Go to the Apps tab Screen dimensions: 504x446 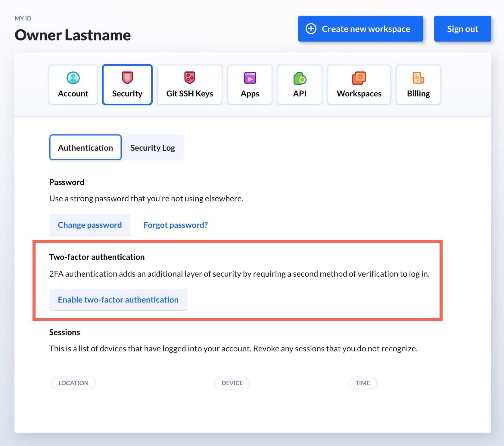point(250,85)
